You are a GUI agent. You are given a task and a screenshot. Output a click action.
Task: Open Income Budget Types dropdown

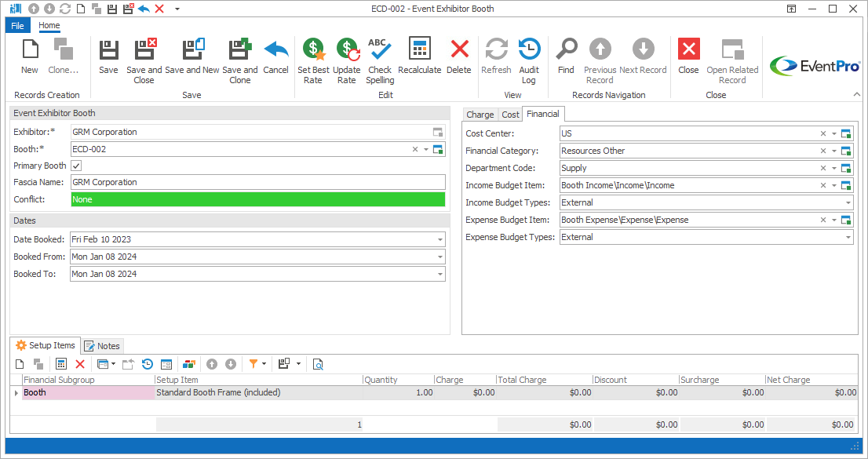848,202
